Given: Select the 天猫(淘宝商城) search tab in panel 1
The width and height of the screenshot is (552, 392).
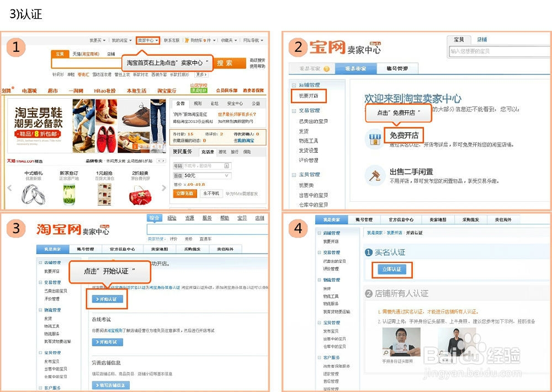Looking at the screenshot, I should tap(86, 54).
